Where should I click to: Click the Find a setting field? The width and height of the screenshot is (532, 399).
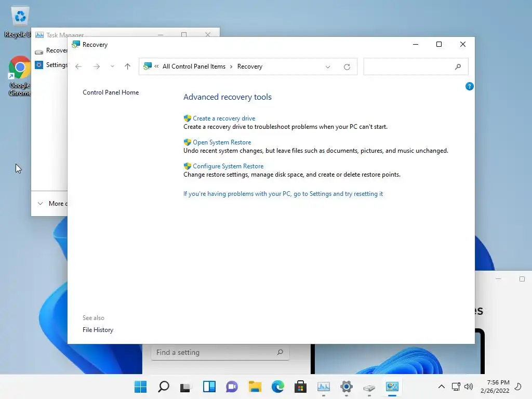(220, 352)
